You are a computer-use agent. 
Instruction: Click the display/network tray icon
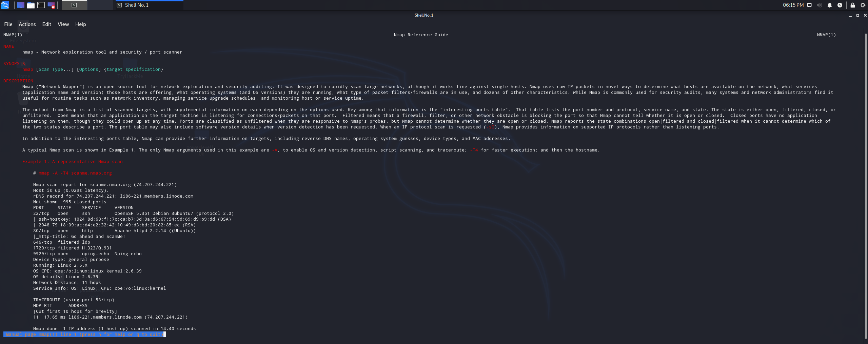click(809, 5)
